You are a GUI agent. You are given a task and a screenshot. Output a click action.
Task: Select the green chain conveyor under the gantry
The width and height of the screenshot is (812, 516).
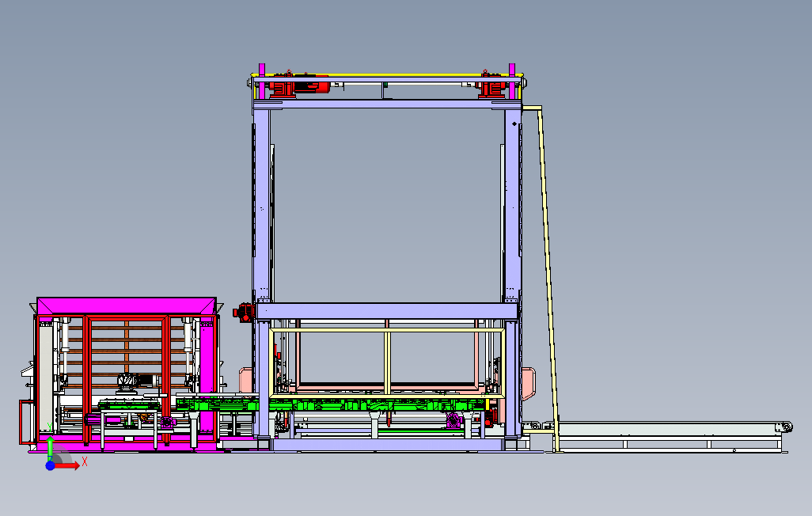pyautogui.click(x=332, y=404)
